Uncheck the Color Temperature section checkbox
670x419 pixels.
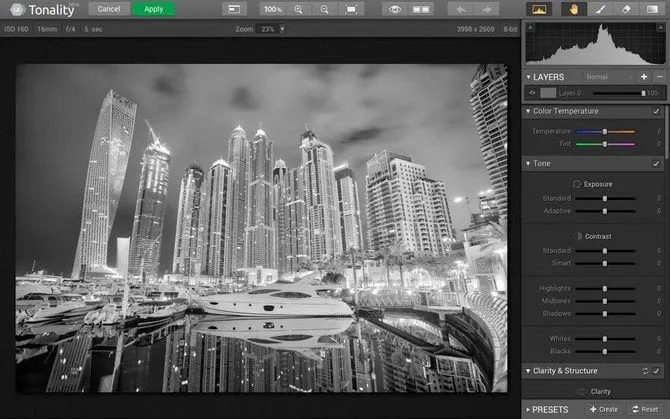pyautogui.click(x=656, y=111)
